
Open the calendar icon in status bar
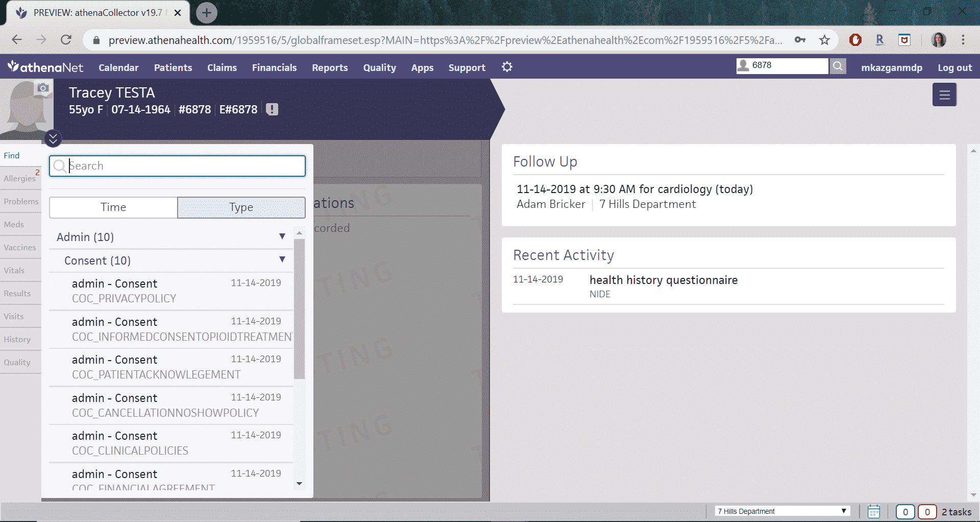pos(874,511)
